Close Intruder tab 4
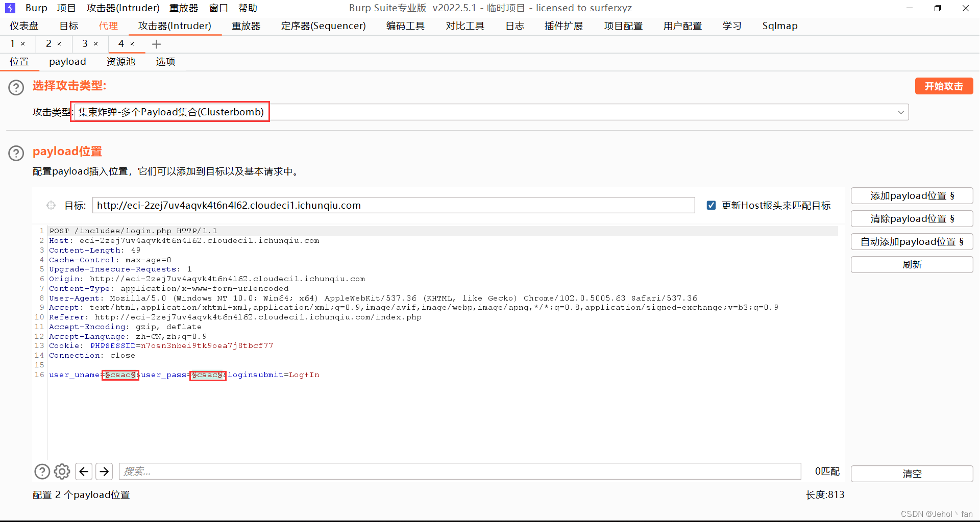Image resolution: width=980 pixels, height=522 pixels. [x=132, y=44]
